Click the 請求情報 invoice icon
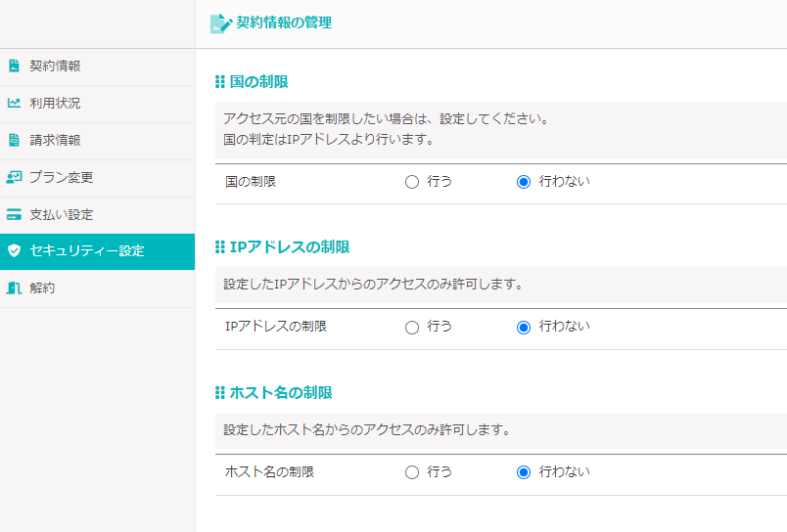 pos(14,141)
